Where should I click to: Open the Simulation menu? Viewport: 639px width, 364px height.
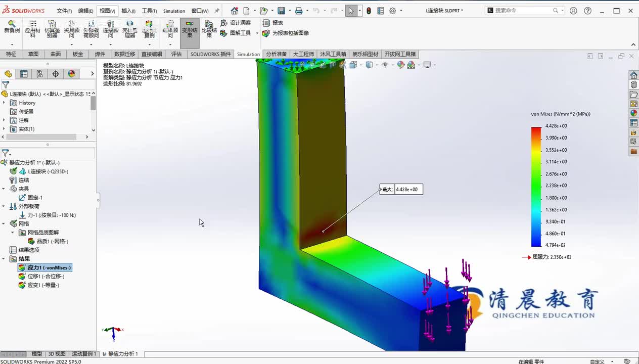pyautogui.click(x=174, y=11)
